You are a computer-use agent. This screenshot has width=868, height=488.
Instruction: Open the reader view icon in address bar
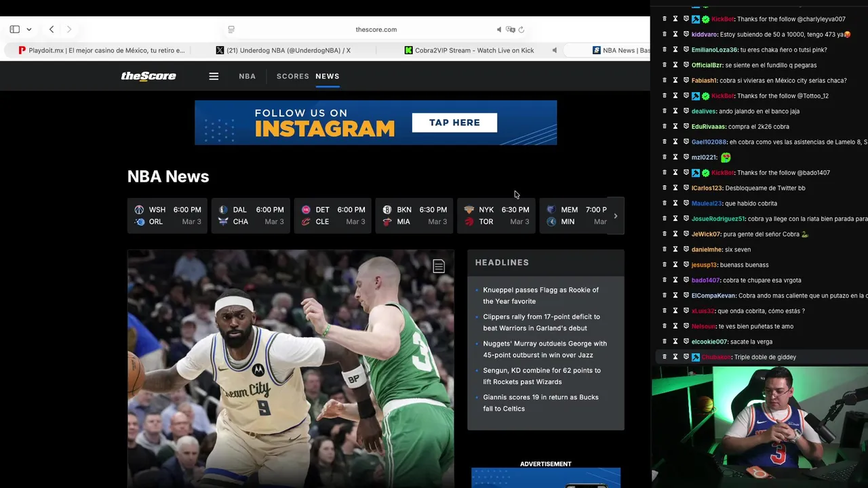(x=231, y=29)
